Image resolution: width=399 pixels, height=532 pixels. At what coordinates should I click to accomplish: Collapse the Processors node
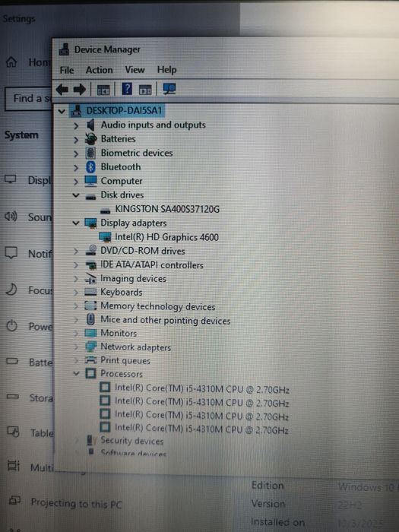(76, 374)
